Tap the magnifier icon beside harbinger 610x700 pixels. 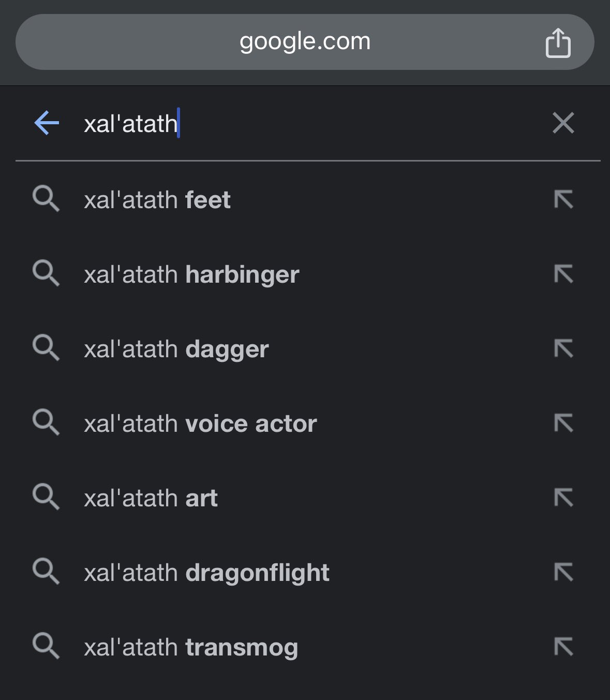pyautogui.click(x=46, y=273)
